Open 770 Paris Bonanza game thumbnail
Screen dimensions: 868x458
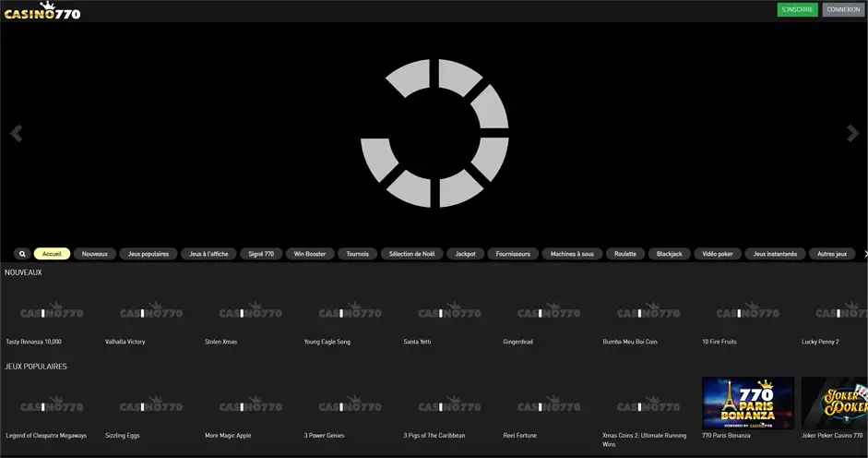click(747, 403)
